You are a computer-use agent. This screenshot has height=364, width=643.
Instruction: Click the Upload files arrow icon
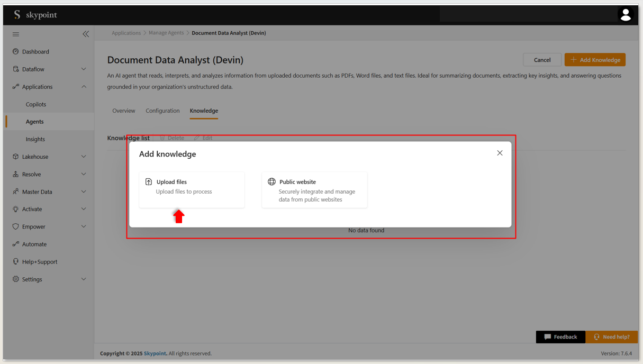[149, 181]
